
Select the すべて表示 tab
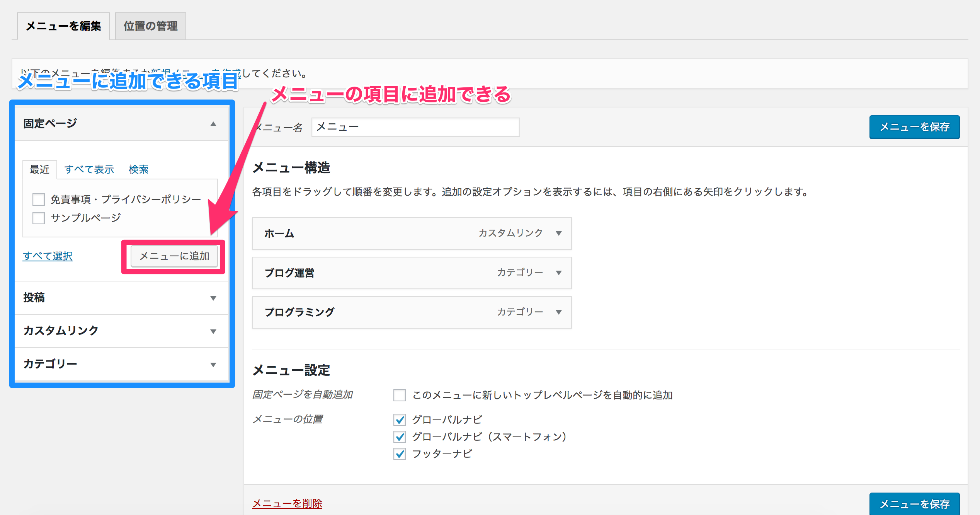[x=89, y=169]
